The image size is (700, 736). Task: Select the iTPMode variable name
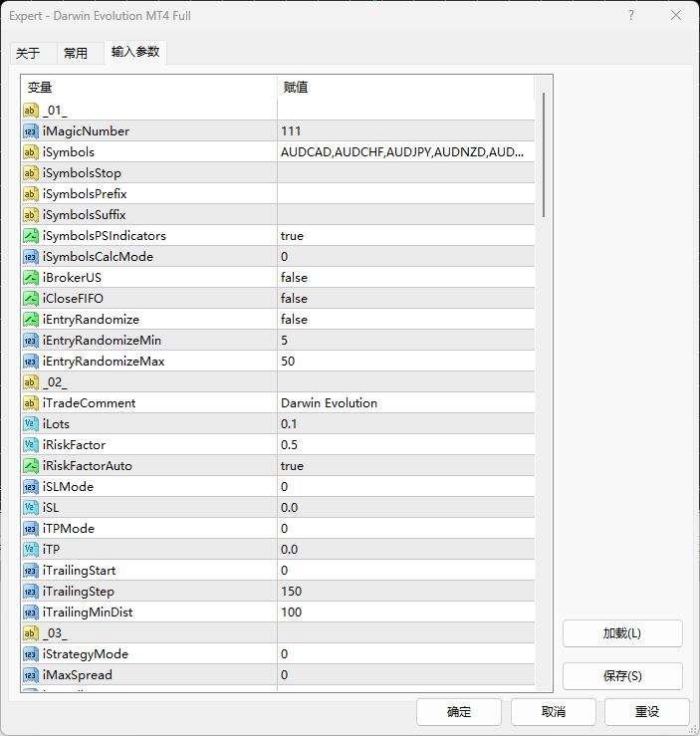69,529
